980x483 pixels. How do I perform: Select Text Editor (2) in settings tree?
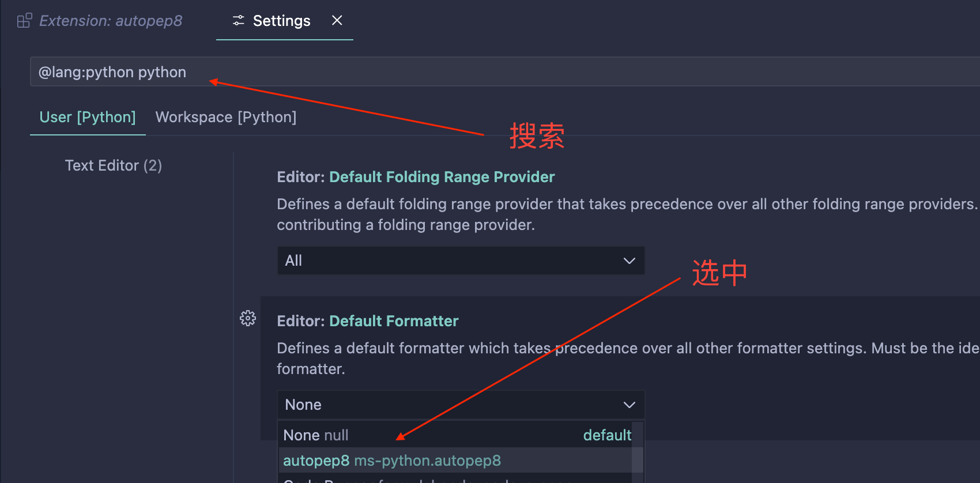click(113, 166)
